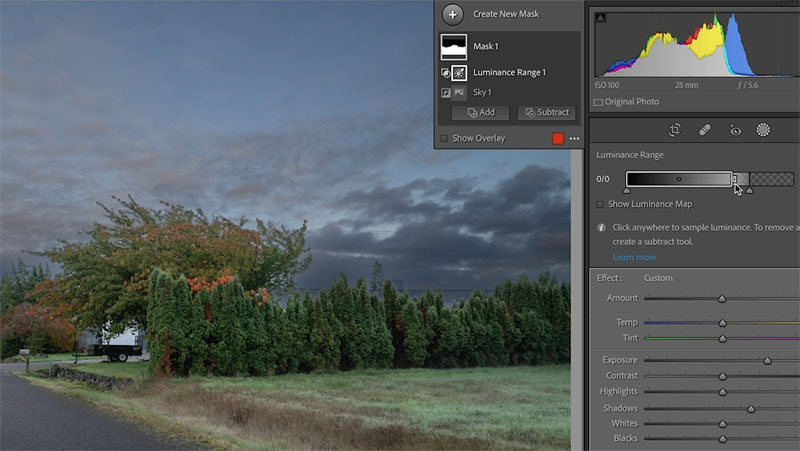Toggle the shadow clipping indicator in histogram

[x=601, y=18]
